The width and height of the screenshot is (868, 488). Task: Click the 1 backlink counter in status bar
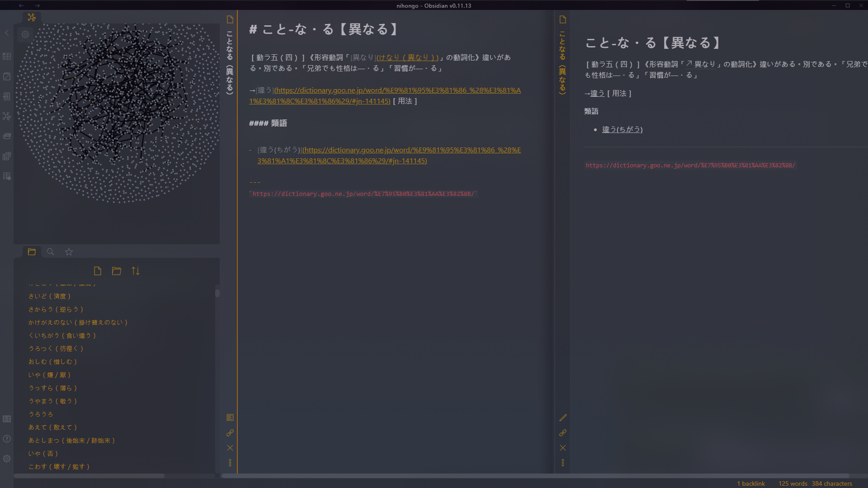coord(750,483)
